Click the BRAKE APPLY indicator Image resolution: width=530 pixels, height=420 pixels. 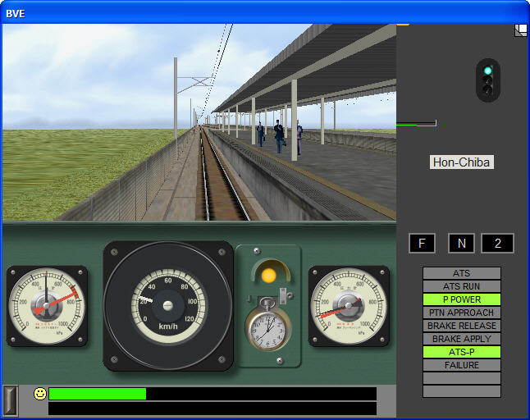461,339
